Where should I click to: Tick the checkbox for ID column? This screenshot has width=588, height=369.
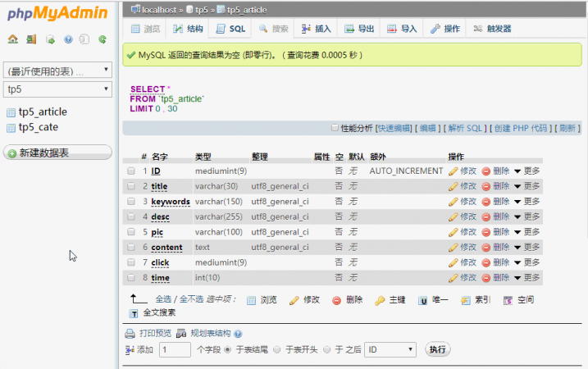(131, 171)
